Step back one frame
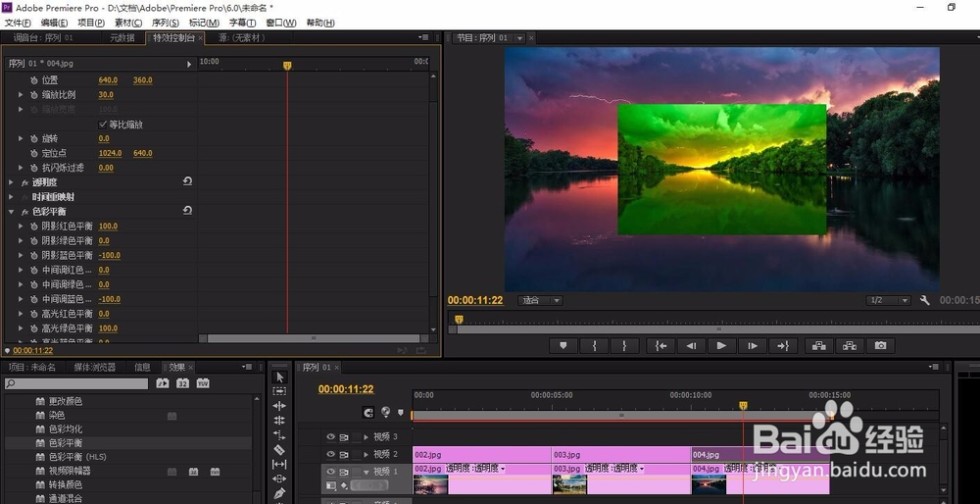 pos(691,346)
